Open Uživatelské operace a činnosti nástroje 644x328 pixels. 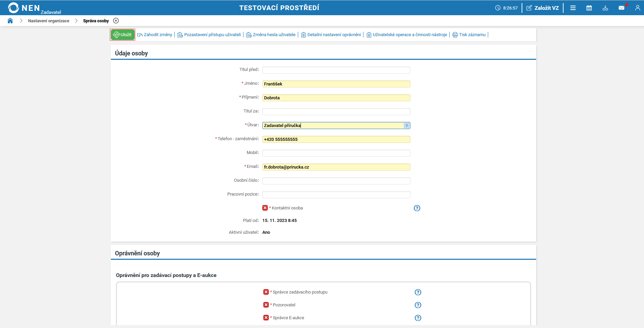tap(407, 35)
